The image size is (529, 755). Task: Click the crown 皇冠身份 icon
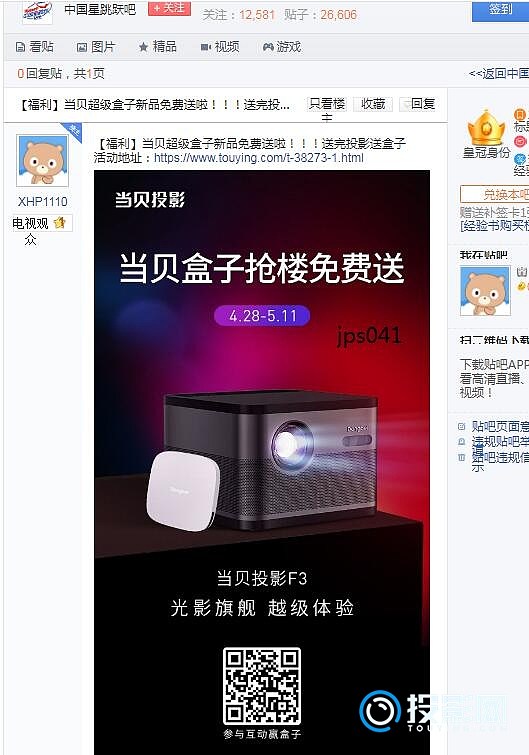486,128
